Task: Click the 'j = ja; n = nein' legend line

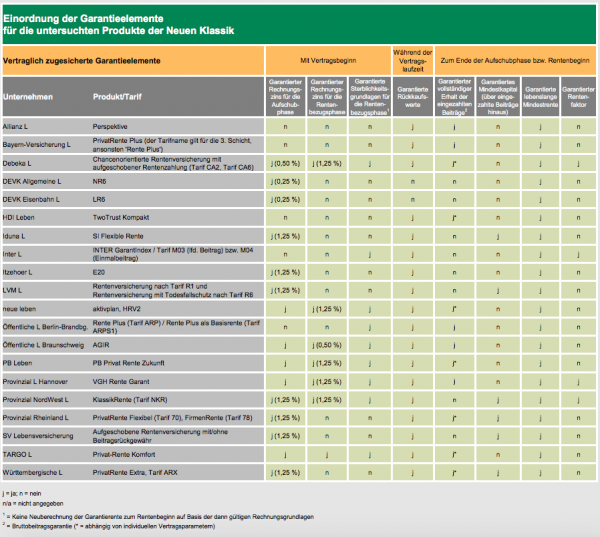Action: [x=22, y=494]
